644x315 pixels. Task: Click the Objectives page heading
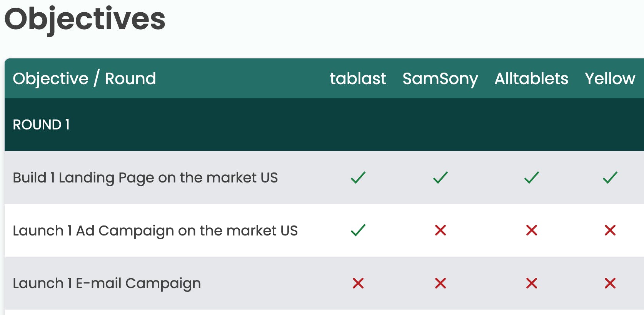pos(85,19)
